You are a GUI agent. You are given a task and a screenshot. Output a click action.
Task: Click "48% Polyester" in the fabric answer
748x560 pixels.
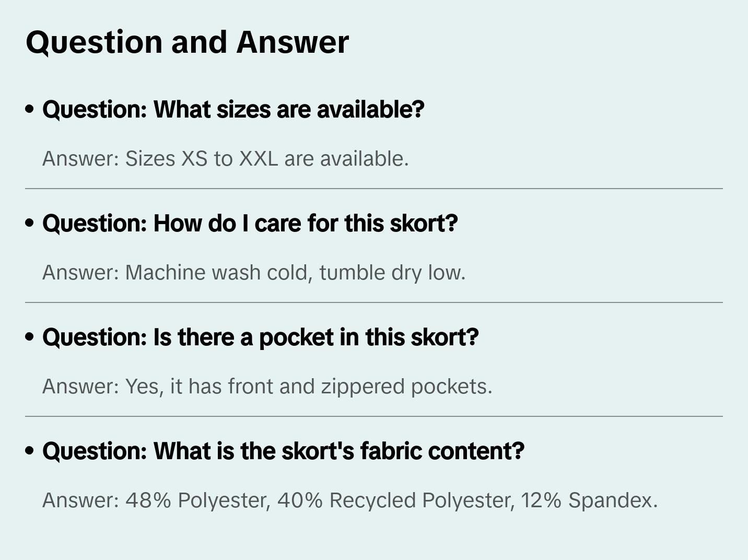tap(197, 500)
